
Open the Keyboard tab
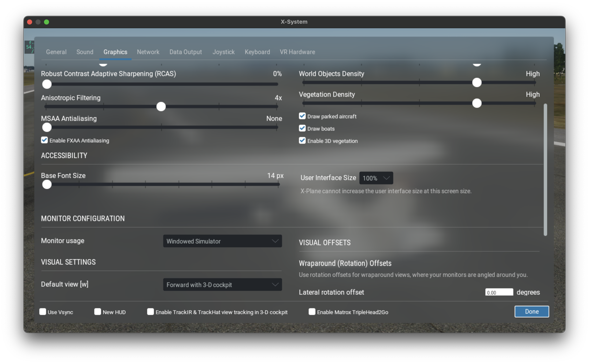[x=257, y=52]
